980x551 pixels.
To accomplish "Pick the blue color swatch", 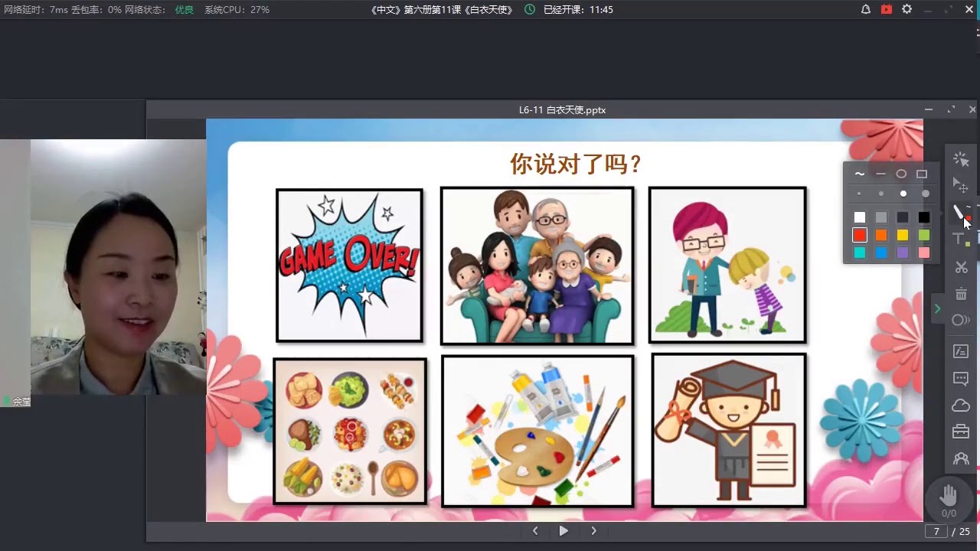I will point(881,253).
